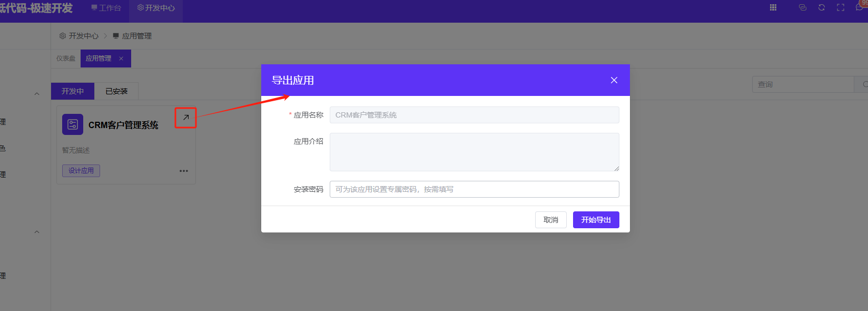Screen dimensions: 868x311
Task: Open 工作台 in the top navigation
Action: point(106,8)
